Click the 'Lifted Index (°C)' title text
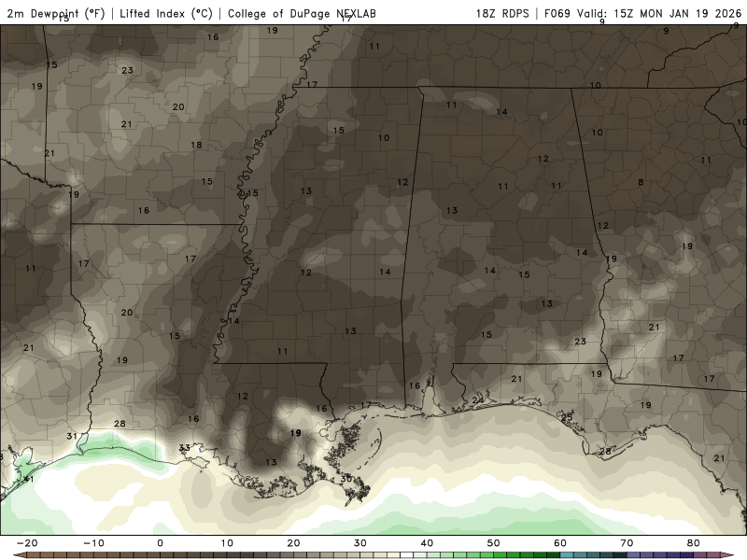747x560 pixels. pyautogui.click(x=166, y=13)
